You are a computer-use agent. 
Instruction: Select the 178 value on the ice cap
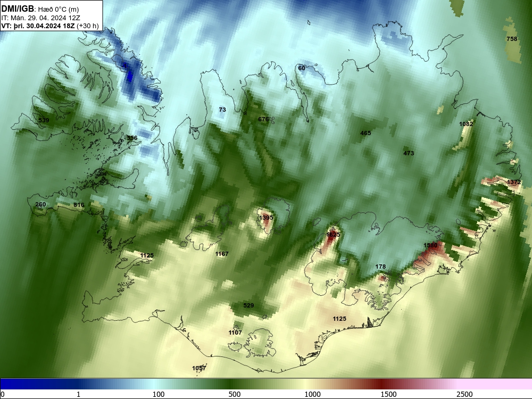[x=380, y=267]
